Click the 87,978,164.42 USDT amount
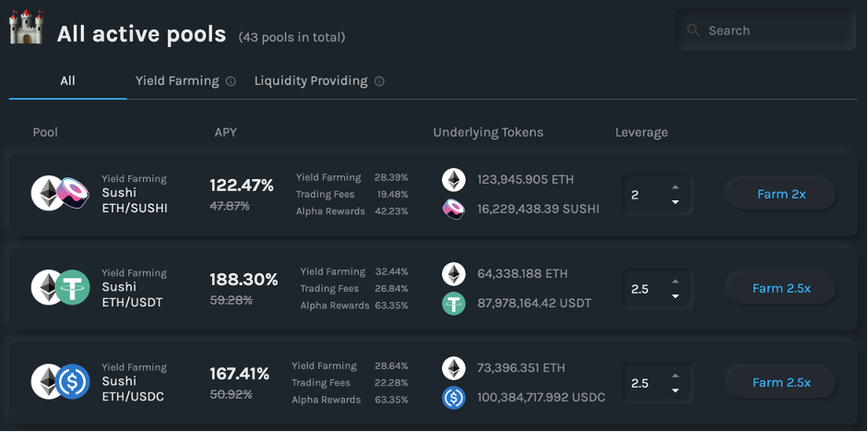868x432 pixels. pos(534,304)
